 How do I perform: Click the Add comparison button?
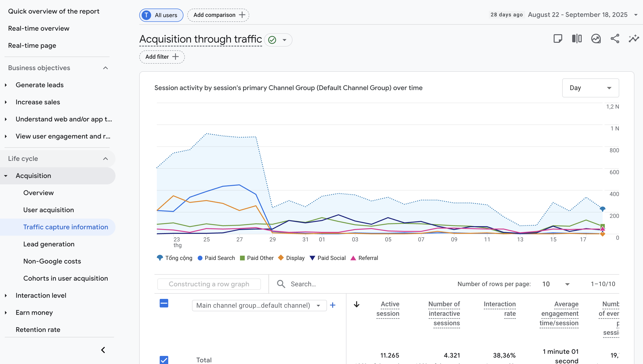coord(218,15)
